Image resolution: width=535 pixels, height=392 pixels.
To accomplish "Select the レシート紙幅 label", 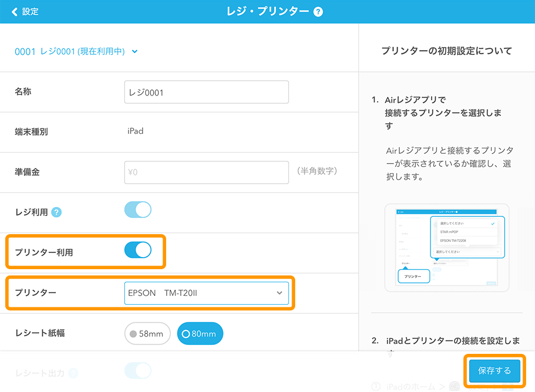I will (x=40, y=333).
